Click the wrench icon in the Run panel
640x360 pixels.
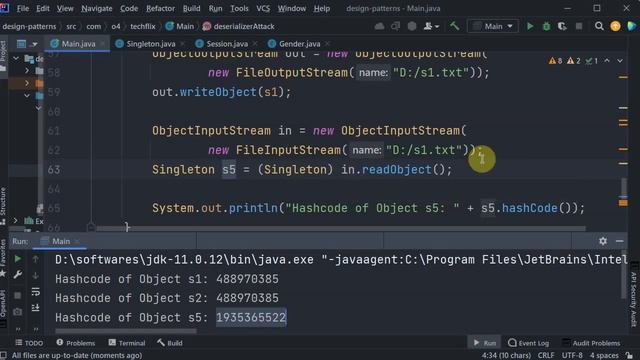[18, 275]
